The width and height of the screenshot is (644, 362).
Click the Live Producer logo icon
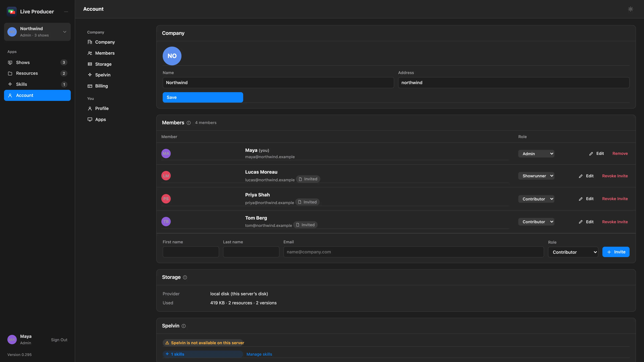pyautogui.click(x=12, y=12)
